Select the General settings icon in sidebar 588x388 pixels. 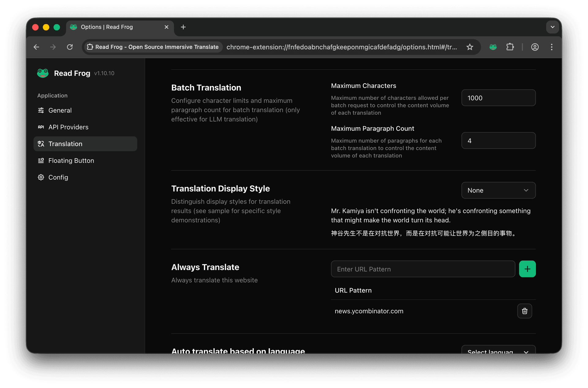(x=41, y=110)
